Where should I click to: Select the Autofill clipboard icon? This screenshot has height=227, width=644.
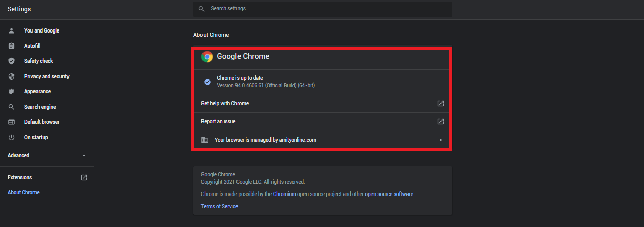[12, 46]
